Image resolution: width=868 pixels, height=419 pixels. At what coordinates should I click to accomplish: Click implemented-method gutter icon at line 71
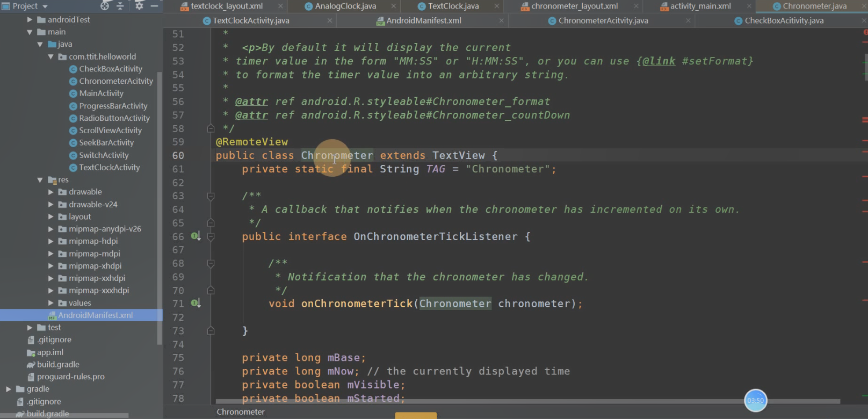pos(196,303)
